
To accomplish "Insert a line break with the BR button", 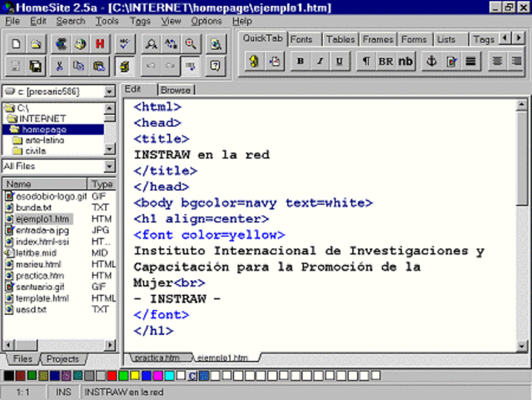I will (385, 62).
